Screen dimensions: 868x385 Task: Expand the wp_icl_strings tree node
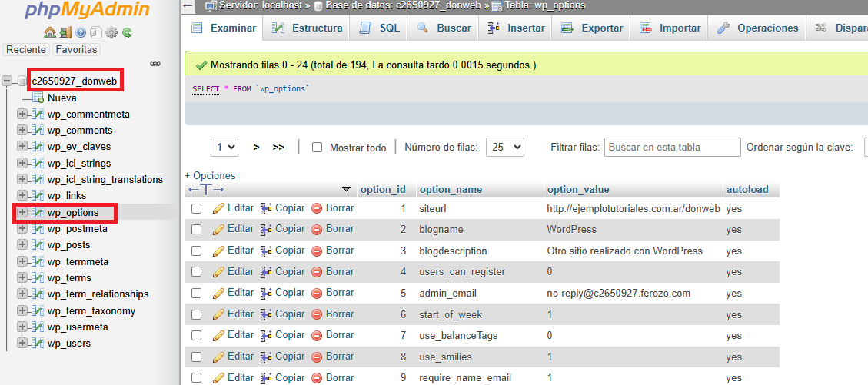pyautogui.click(x=22, y=163)
